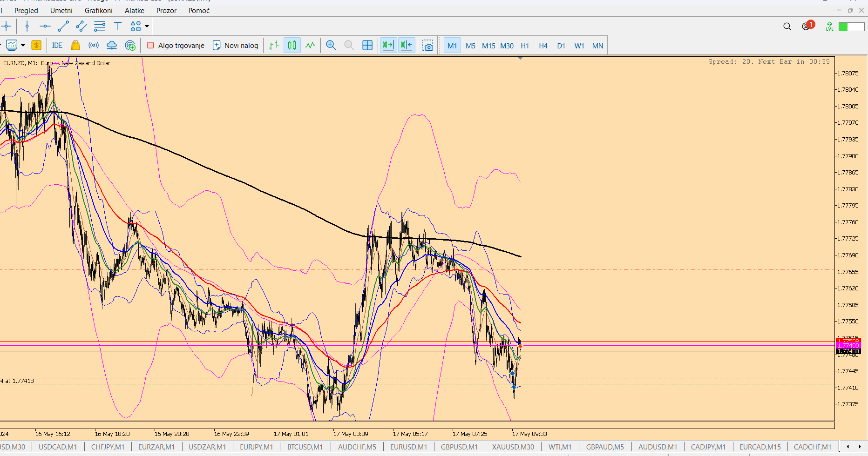Click the zoom in magnifier icon
868x456 pixels.
pos(331,46)
